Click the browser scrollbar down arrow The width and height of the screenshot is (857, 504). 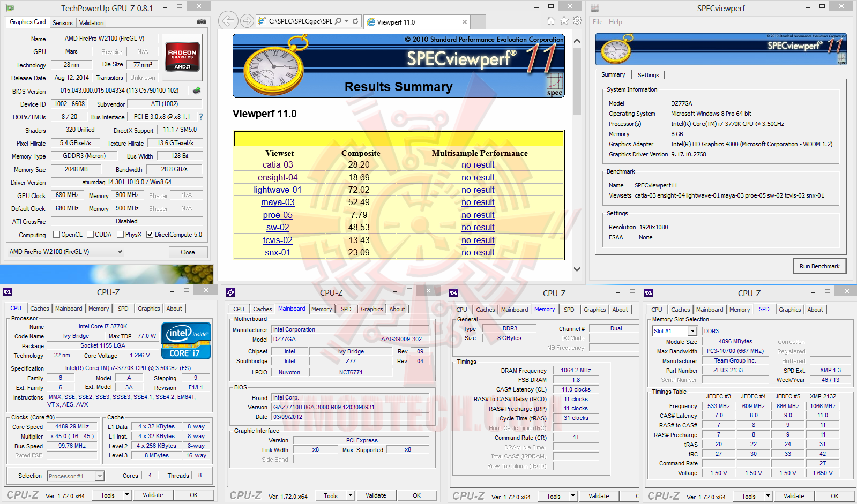[x=577, y=269]
